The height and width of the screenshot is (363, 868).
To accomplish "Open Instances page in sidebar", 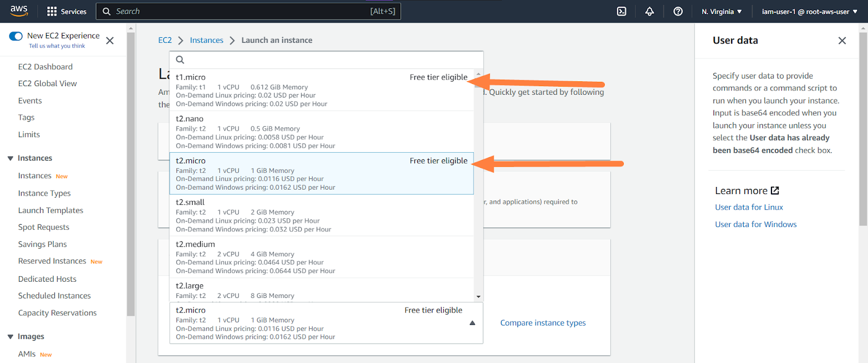I will [x=35, y=176].
